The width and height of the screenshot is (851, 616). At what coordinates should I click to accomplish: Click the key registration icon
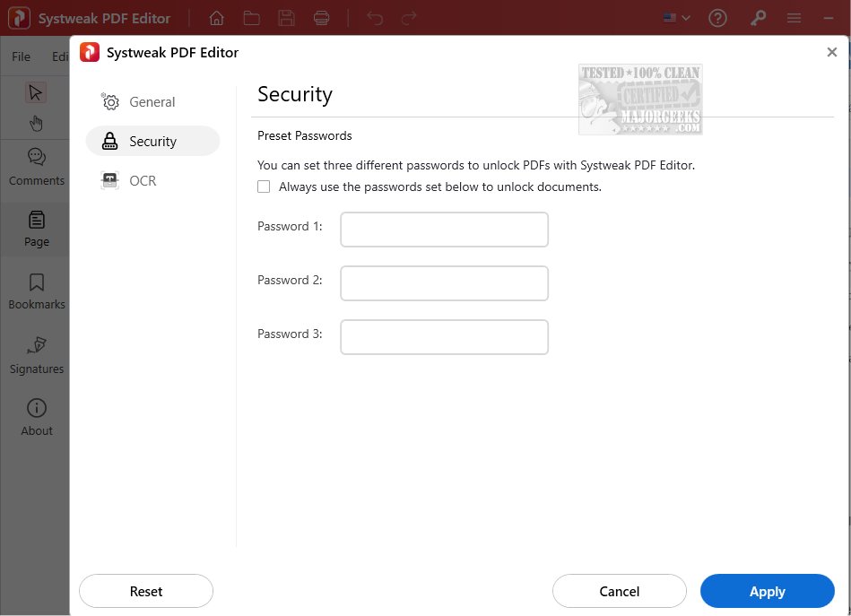click(759, 18)
